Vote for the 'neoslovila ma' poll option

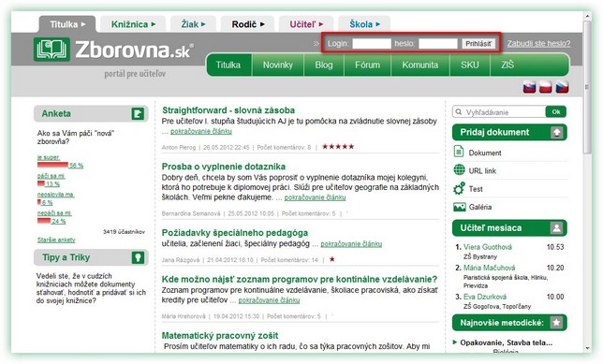[x=56, y=195]
